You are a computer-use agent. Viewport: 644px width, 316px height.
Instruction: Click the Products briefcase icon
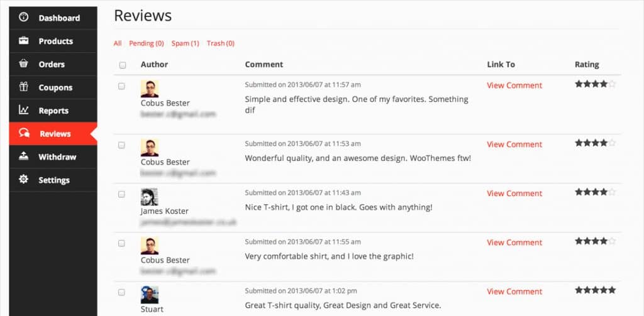pyautogui.click(x=24, y=41)
